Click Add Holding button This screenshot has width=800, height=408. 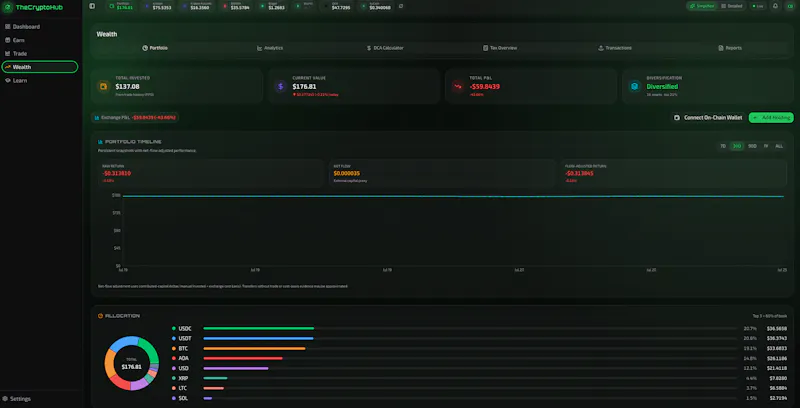(771, 117)
